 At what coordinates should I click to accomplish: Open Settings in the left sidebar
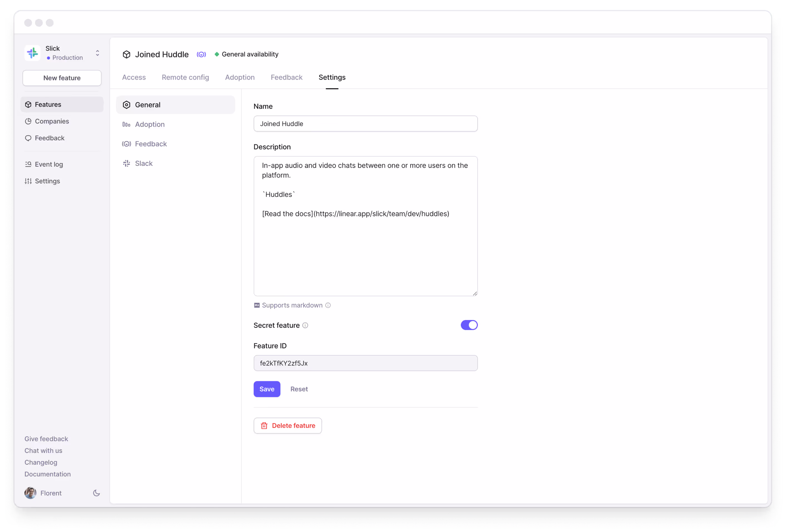(x=62, y=181)
